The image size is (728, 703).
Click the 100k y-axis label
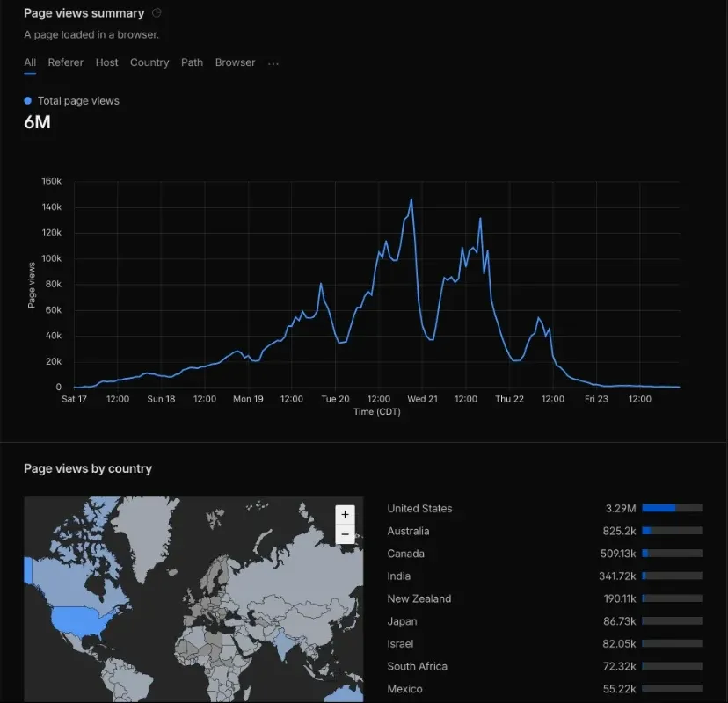point(52,258)
